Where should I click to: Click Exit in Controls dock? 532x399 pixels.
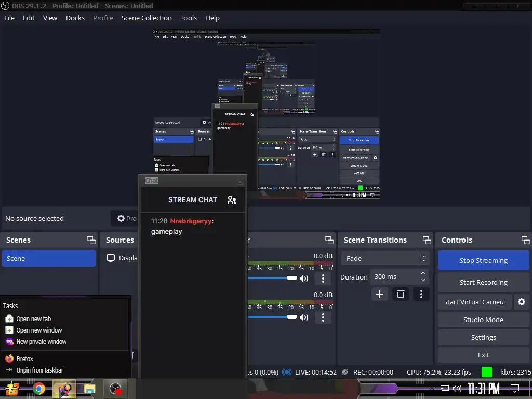[x=484, y=355]
